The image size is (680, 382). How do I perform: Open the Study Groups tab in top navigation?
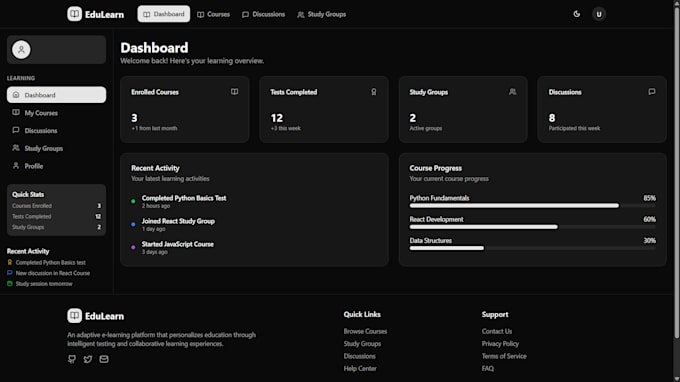(322, 14)
